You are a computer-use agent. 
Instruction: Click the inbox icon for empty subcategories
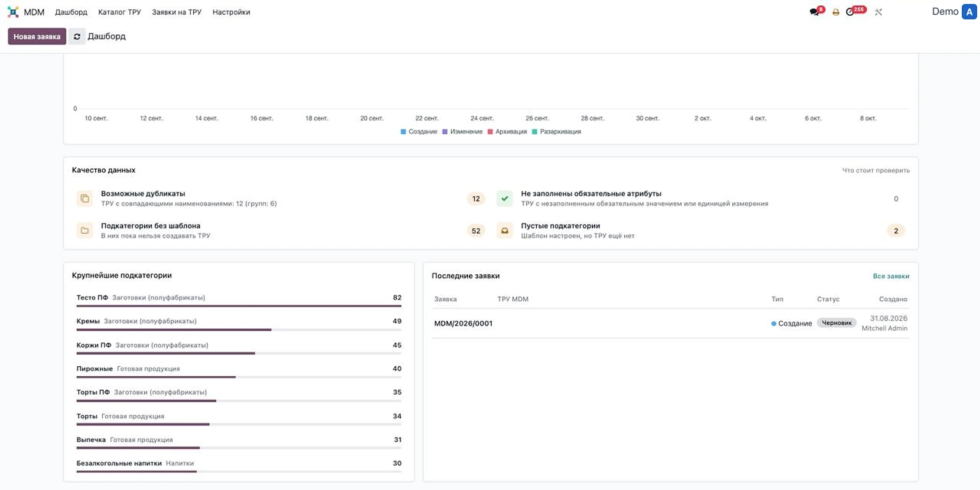tap(505, 230)
